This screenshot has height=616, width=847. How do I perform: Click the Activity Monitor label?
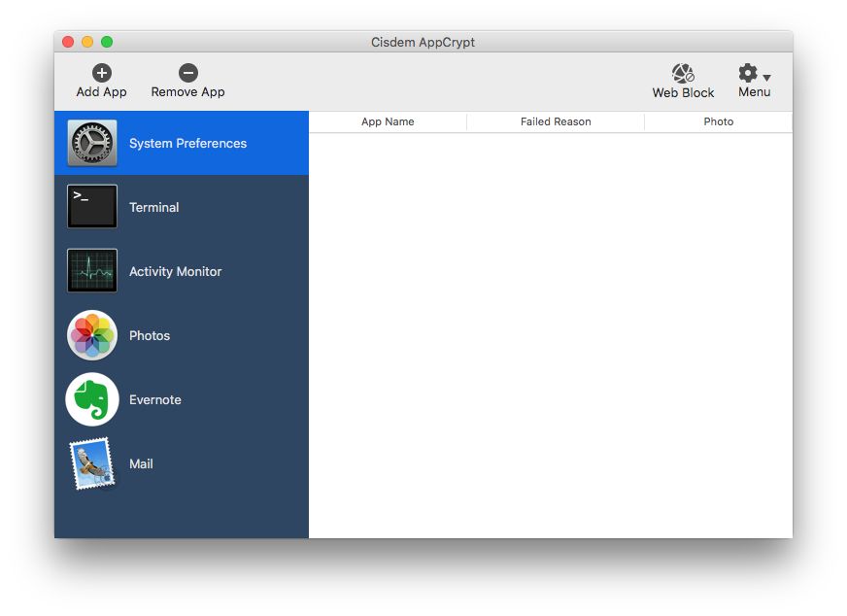click(x=176, y=271)
